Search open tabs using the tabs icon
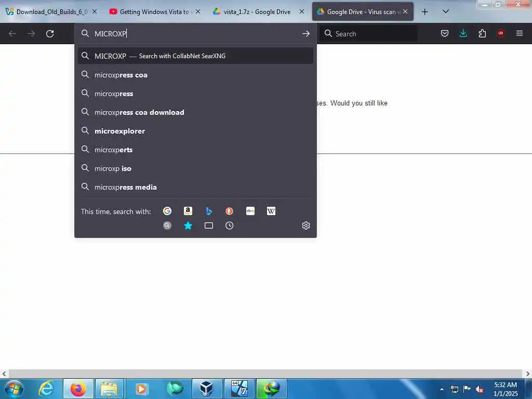The image size is (532, 399). coord(209,225)
